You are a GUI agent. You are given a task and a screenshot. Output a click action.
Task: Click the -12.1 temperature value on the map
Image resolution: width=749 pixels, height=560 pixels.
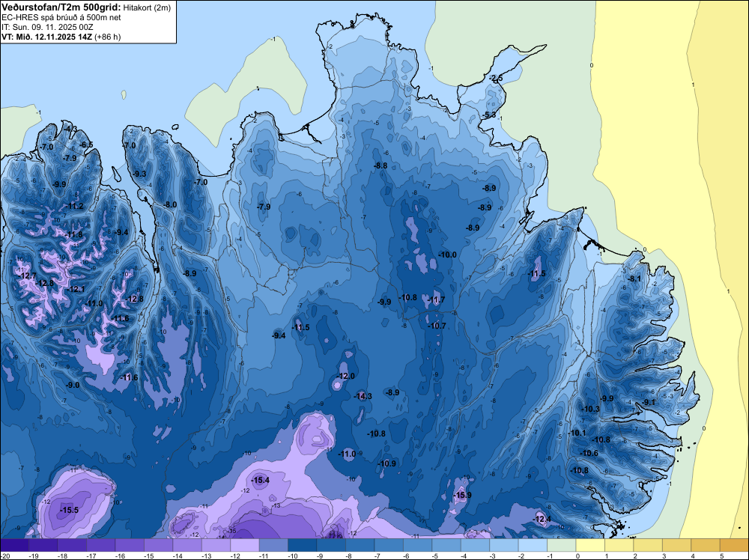(x=76, y=289)
